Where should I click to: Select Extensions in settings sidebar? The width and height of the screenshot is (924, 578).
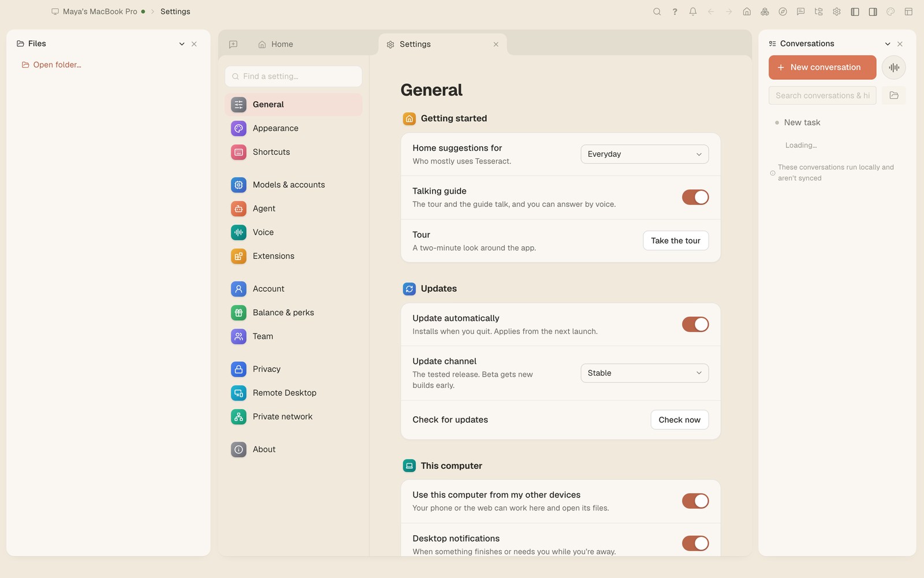[293, 256]
